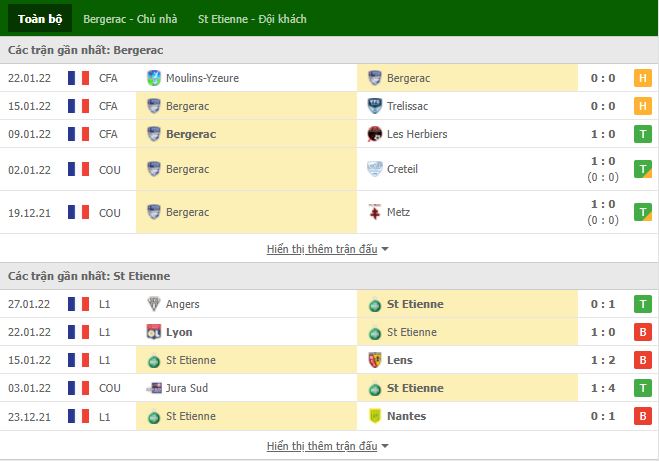The width and height of the screenshot is (659, 461).
Task: Click St Etienne crest in the Jura Sud row
Action: (374, 390)
